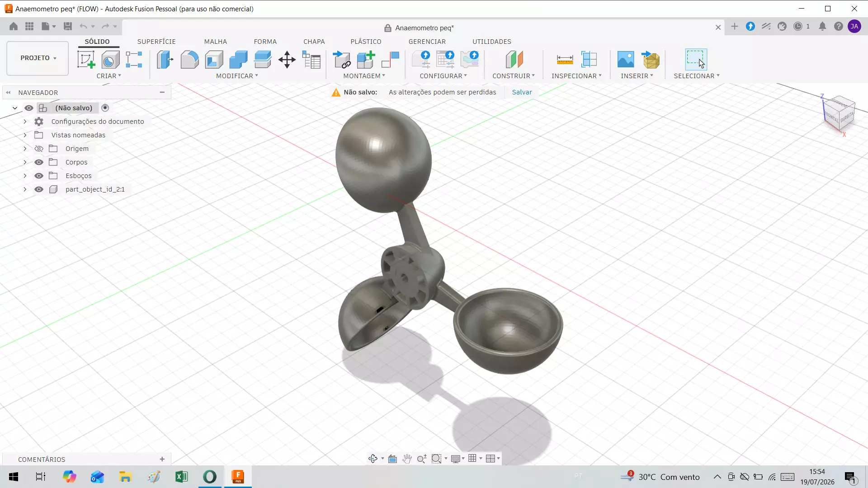Switch to the UTILIDADES tab
The image size is (868, 488).
[x=492, y=42]
